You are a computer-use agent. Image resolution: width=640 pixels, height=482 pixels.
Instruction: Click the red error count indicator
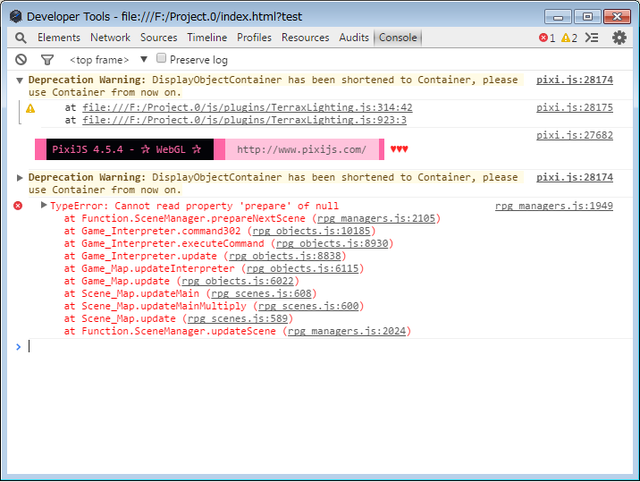[x=547, y=38]
